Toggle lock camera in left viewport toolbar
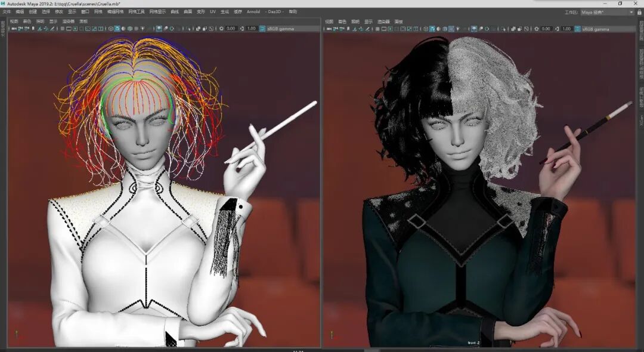The width and height of the screenshot is (644, 352). point(20,29)
